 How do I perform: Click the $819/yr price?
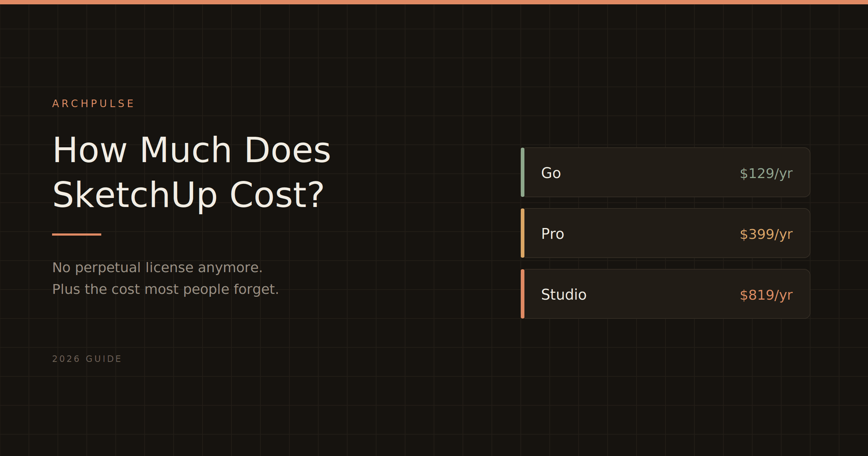(x=766, y=295)
